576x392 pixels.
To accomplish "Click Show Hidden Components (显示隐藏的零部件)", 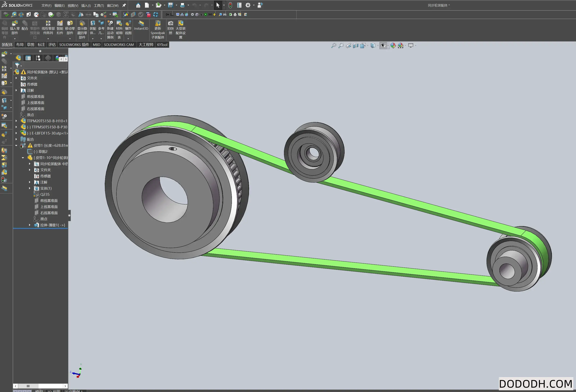I will point(82,30).
